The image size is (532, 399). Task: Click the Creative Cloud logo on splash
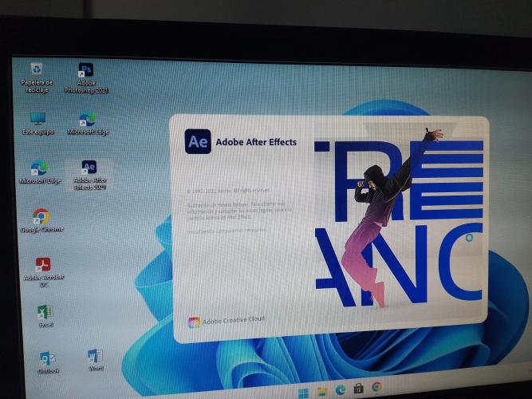(194, 322)
